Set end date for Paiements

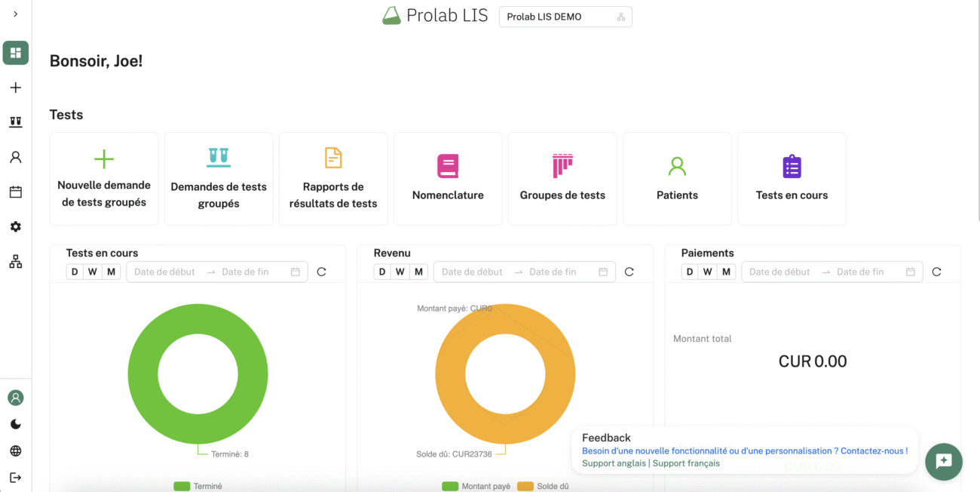click(860, 272)
